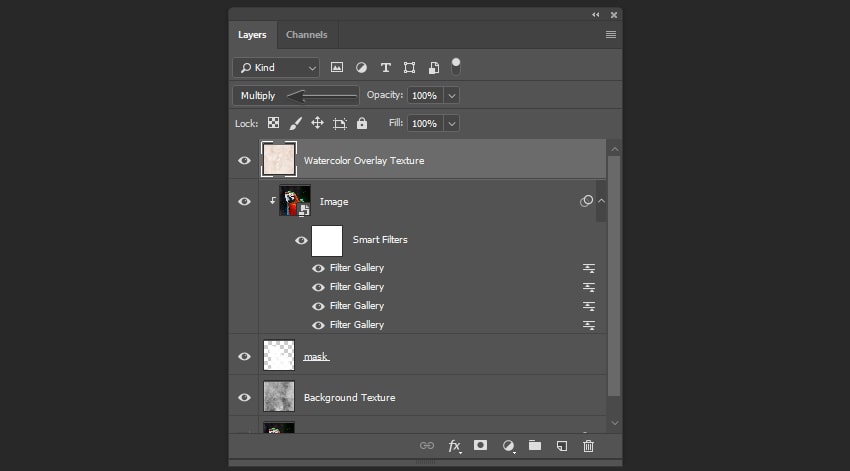The width and height of the screenshot is (850, 471).
Task: Filter by shape layers icon
Action: pos(409,67)
